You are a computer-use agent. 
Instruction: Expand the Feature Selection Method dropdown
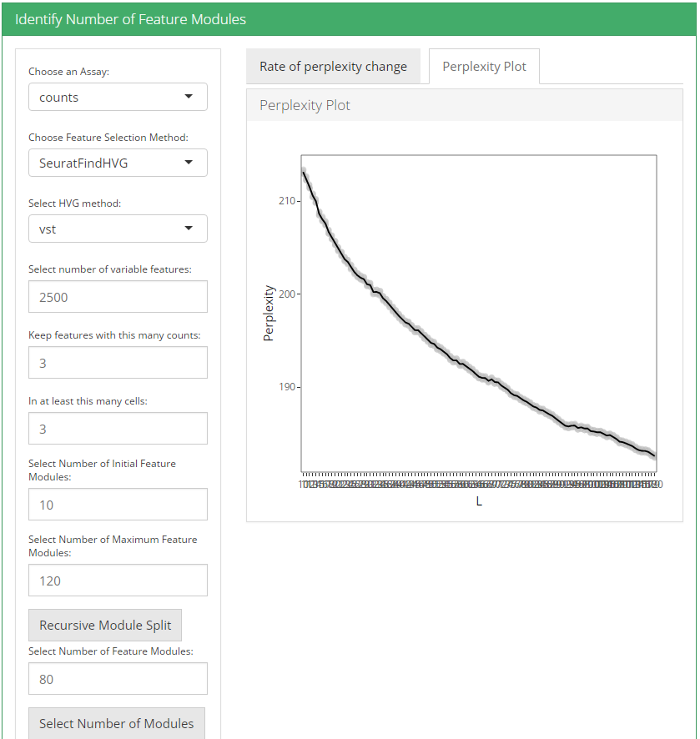(x=118, y=163)
